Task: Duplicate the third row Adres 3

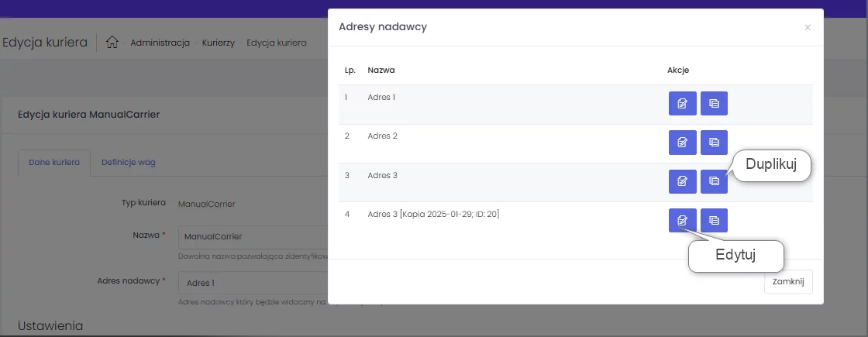Action: pyautogui.click(x=714, y=181)
